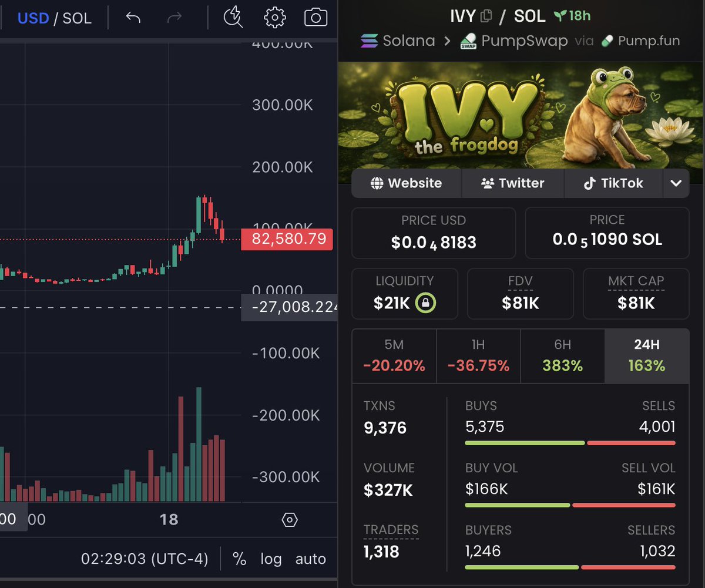Image resolution: width=705 pixels, height=588 pixels.
Task: Copy the IVY token address
Action: point(486,16)
